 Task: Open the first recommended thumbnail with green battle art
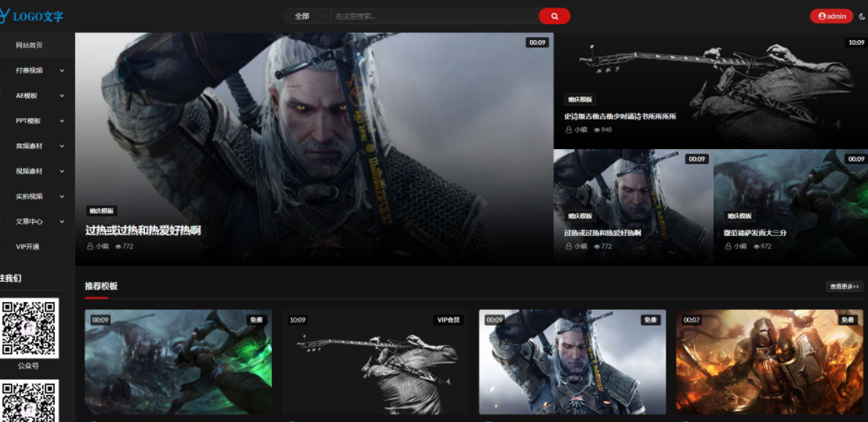pyautogui.click(x=178, y=362)
